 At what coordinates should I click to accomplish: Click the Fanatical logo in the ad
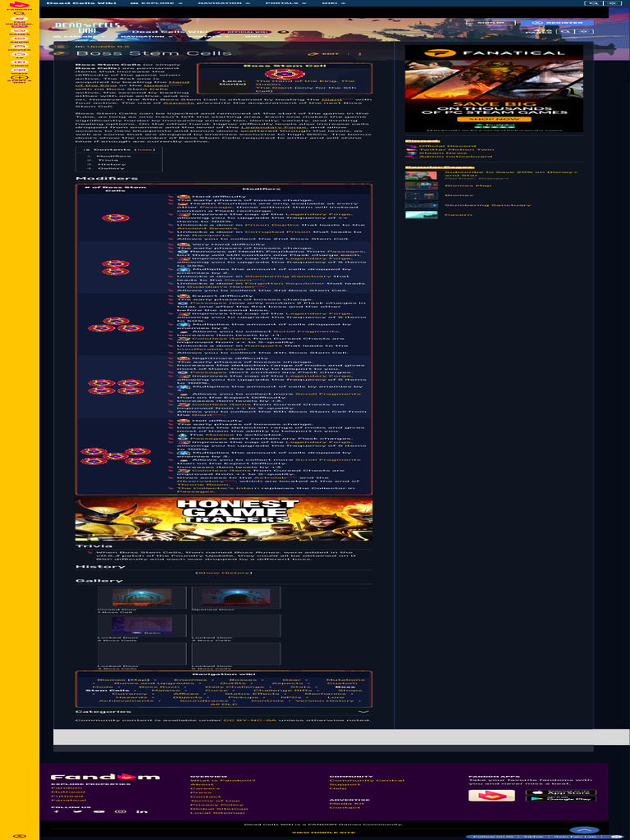click(493, 52)
